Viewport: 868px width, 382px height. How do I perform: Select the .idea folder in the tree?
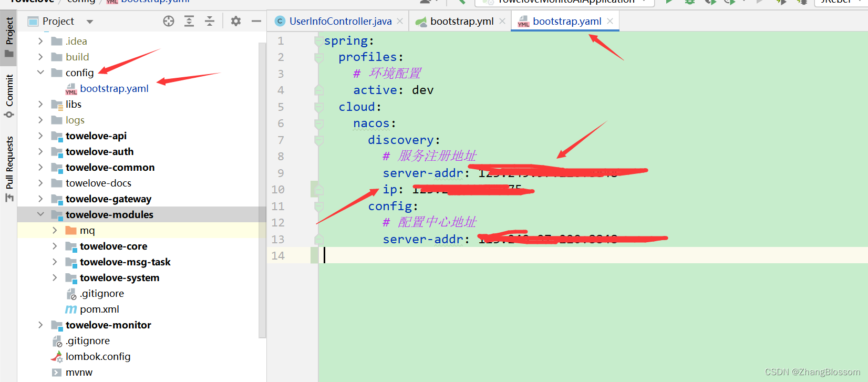(x=76, y=41)
